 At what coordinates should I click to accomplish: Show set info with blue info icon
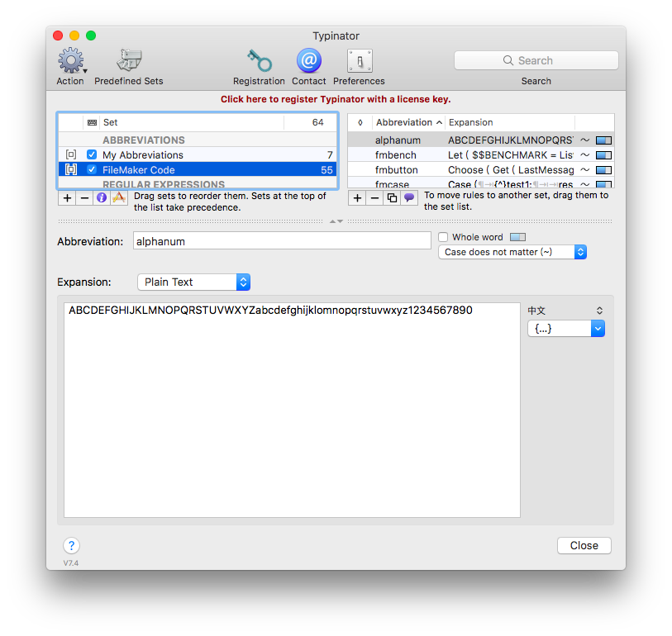(x=102, y=198)
